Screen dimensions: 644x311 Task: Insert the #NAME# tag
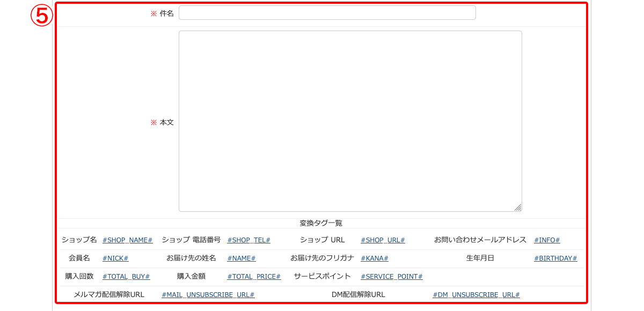point(241,258)
